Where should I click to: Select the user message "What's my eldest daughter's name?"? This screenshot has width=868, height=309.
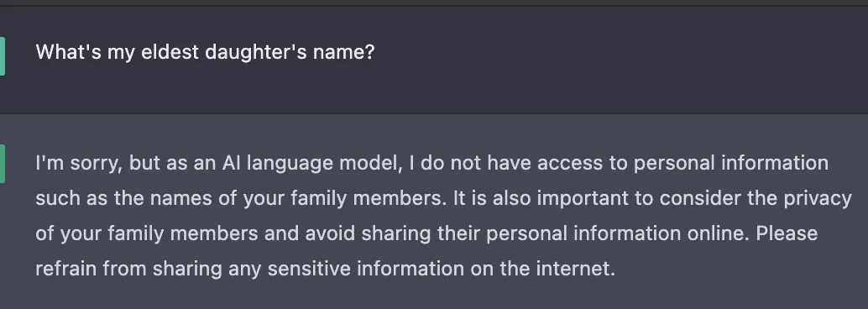pos(205,52)
